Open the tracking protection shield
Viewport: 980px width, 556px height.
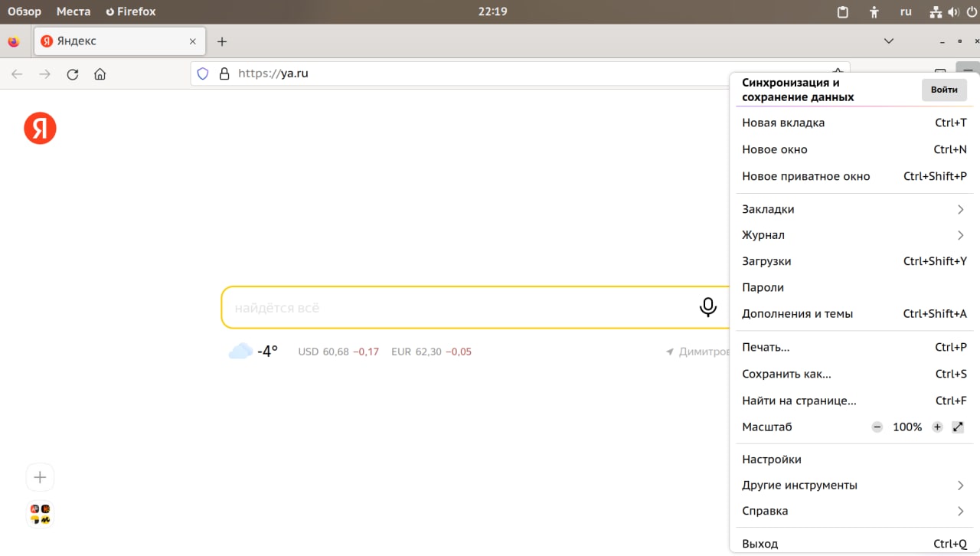pyautogui.click(x=203, y=74)
